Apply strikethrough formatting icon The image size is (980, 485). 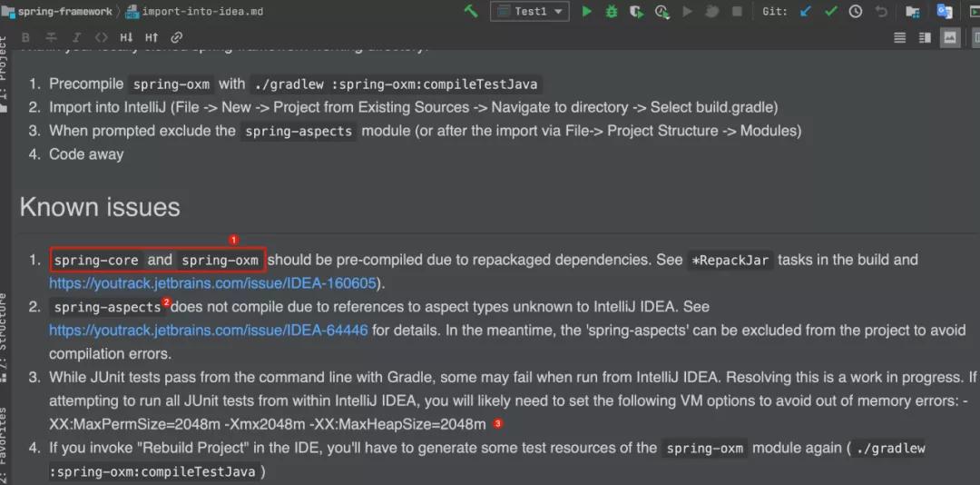tap(51, 37)
